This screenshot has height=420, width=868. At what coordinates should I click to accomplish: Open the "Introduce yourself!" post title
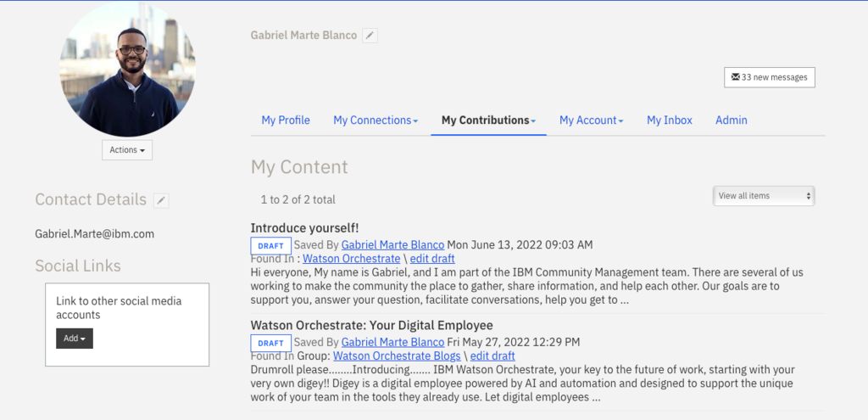tap(305, 227)
